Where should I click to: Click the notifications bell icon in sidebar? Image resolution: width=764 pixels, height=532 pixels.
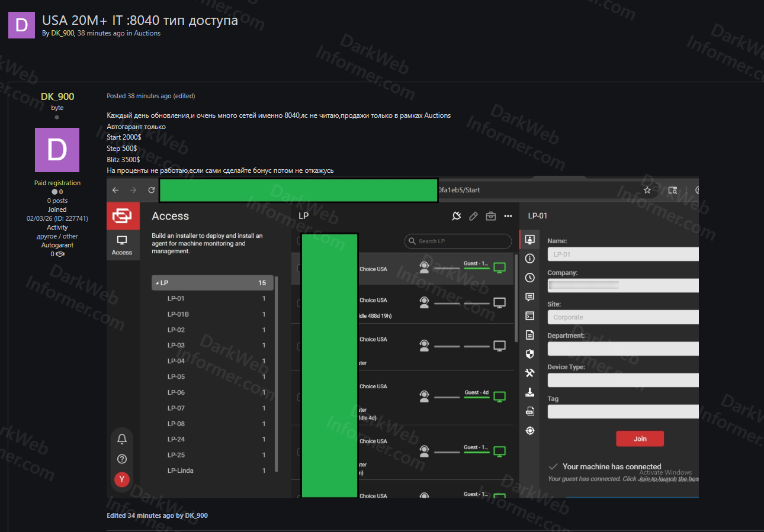pyautogui.click(x=122, y=439)
